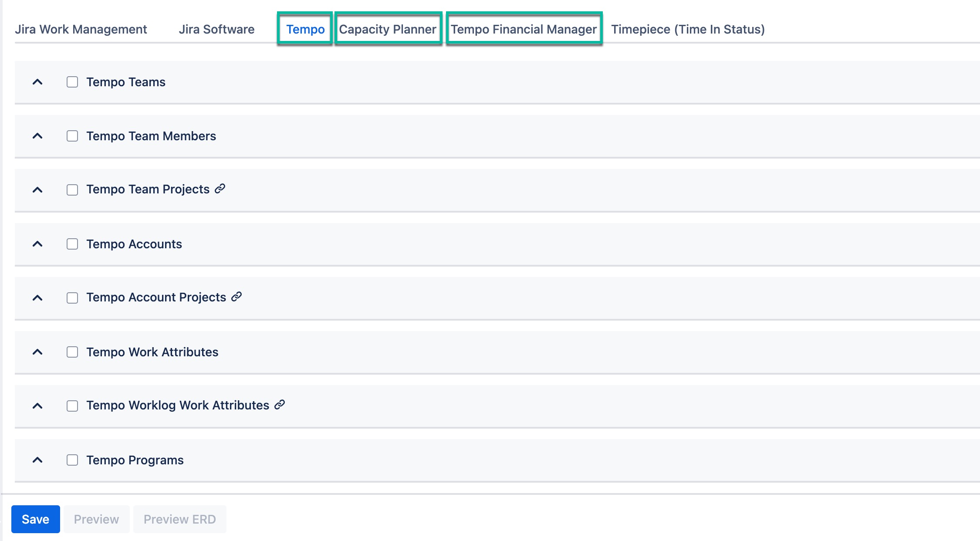Check the Tempo Teams checkbox
Image resolution: width=980 pixels, height=541 pixels.
(72, 82)
